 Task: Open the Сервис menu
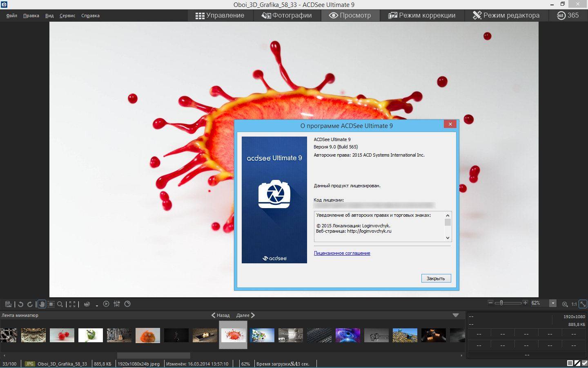pyautogui.click(x=67, y=16)
